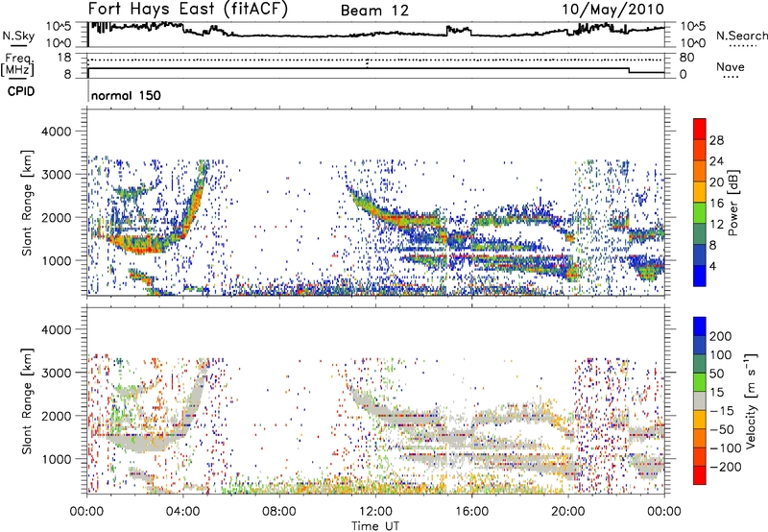This screenshot has height=532, width=768.
Task: Click the 'Fort Hays East (fitACF)' title
Action: [x=188, y=9]
